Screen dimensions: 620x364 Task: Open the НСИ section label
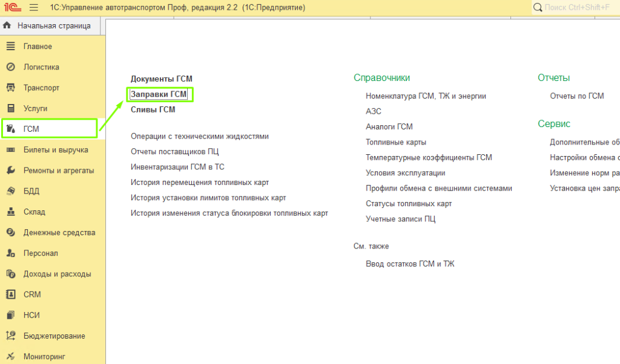(31, 315)
